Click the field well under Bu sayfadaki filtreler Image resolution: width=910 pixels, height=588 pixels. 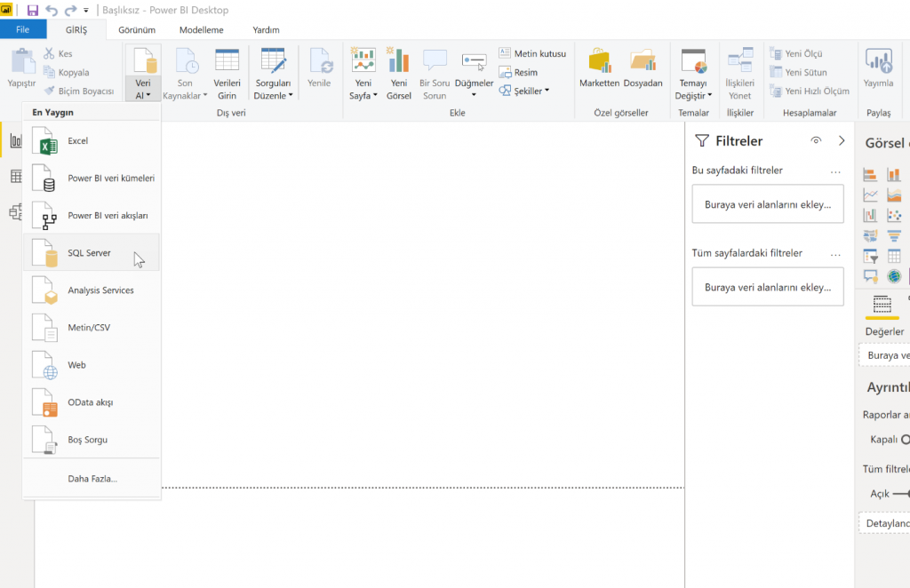[768, 204]
